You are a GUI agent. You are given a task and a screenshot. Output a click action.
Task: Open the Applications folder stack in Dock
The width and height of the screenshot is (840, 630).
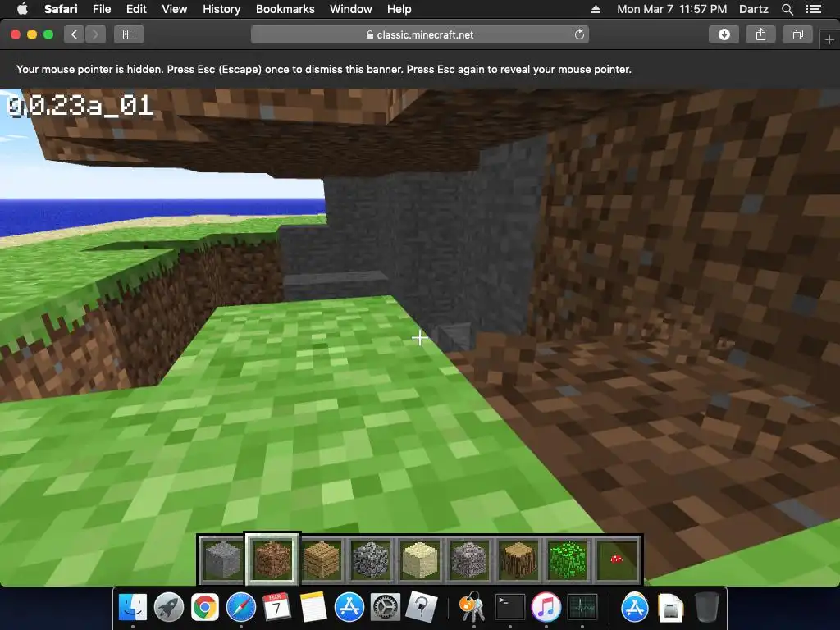point(635,608)
